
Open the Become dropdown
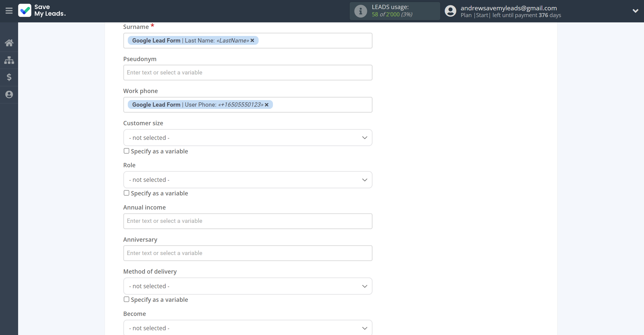248,328
